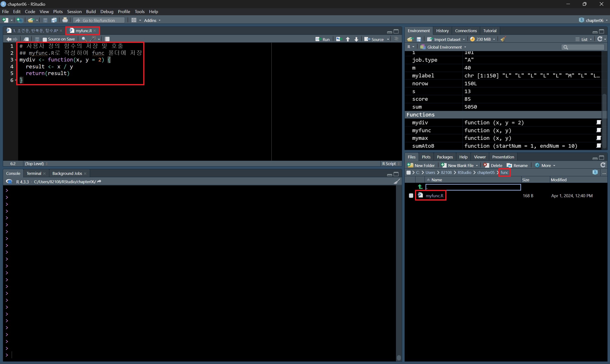The height and width of the screenshot is (364, 610).
Task: Click the code tools magic wand icon
Action: pos(93,39)
